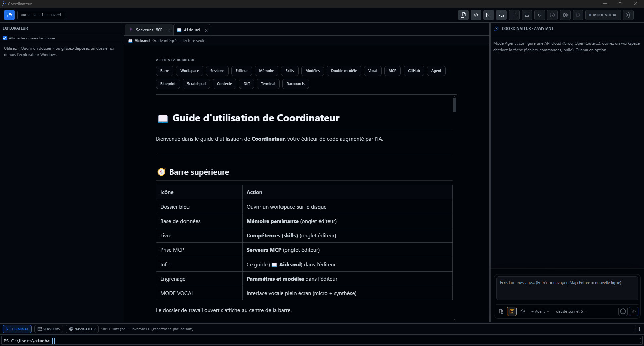Jump to the Blueprint section
644x346 pixels.
(x=168, y=84)
